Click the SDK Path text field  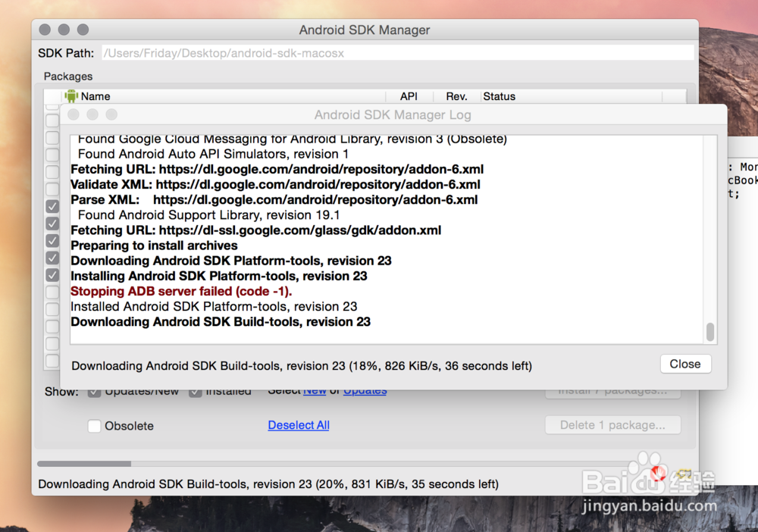click(x=398, y=53)
